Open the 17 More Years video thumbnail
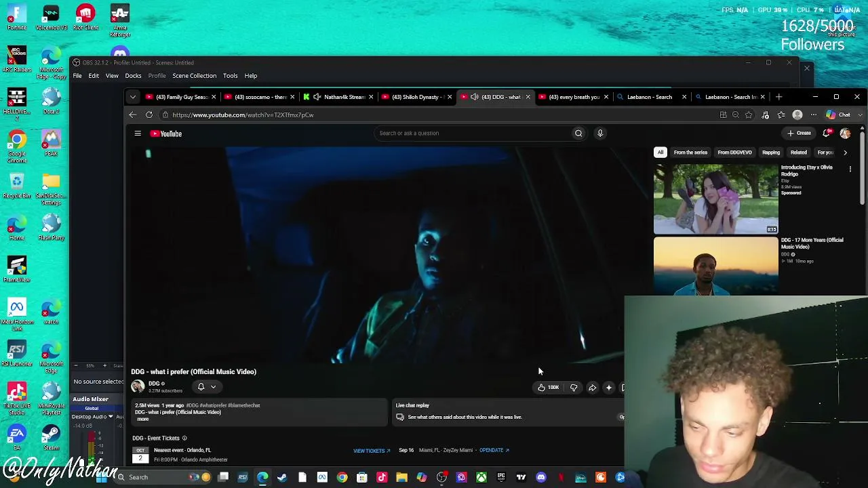Image resolution: width=868 pixels, height=488 pixels. (x=715, y=266)
